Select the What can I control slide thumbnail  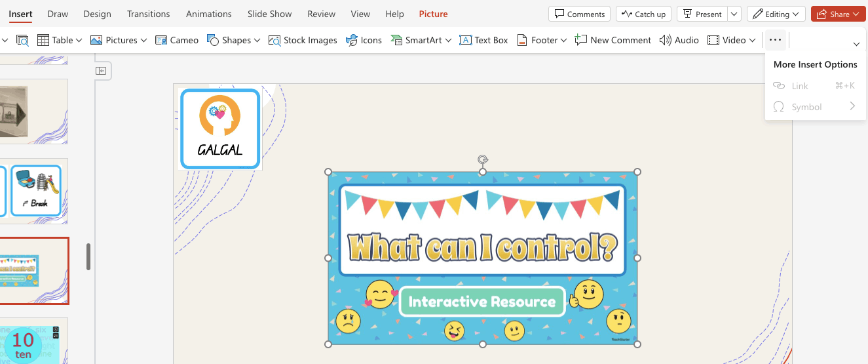(34, 271)
